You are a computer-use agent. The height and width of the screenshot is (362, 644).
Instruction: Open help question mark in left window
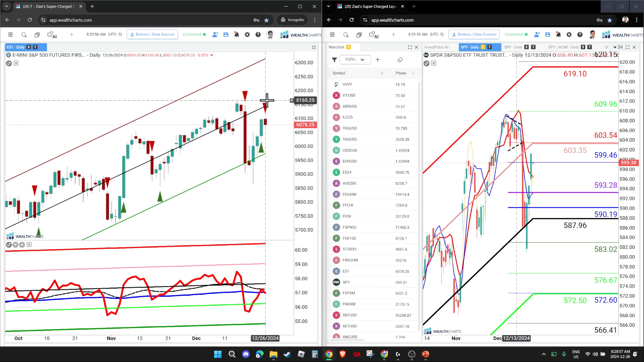coord(258,35)
